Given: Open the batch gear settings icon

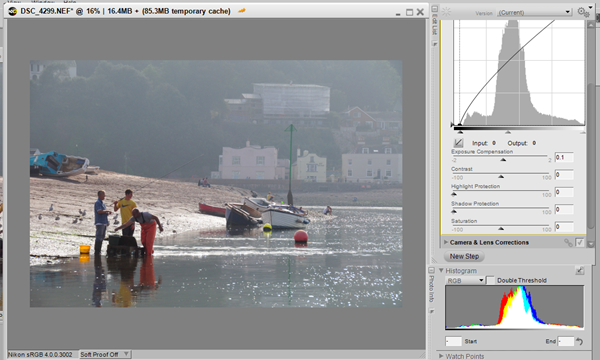Looking at the screenshot, I should pyautogui.click(x=584, y=12).
